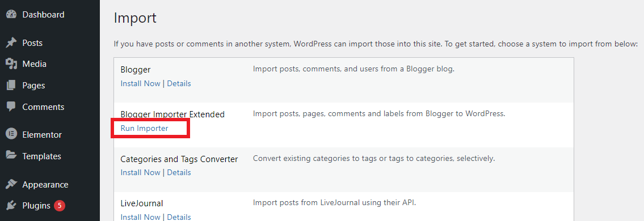Click the Appearance paintbrush icon

(x=11, y=184)
